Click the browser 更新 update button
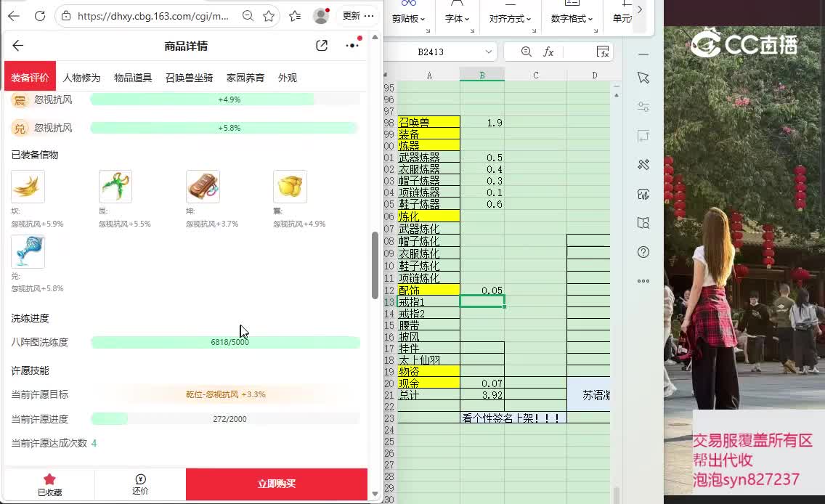 (x=359, y=15)
